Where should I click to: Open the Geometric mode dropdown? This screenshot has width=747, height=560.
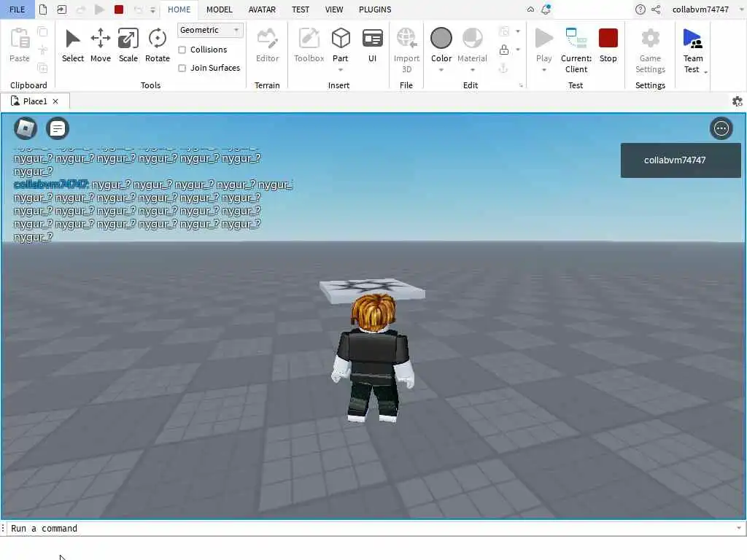tap(210, 30)
